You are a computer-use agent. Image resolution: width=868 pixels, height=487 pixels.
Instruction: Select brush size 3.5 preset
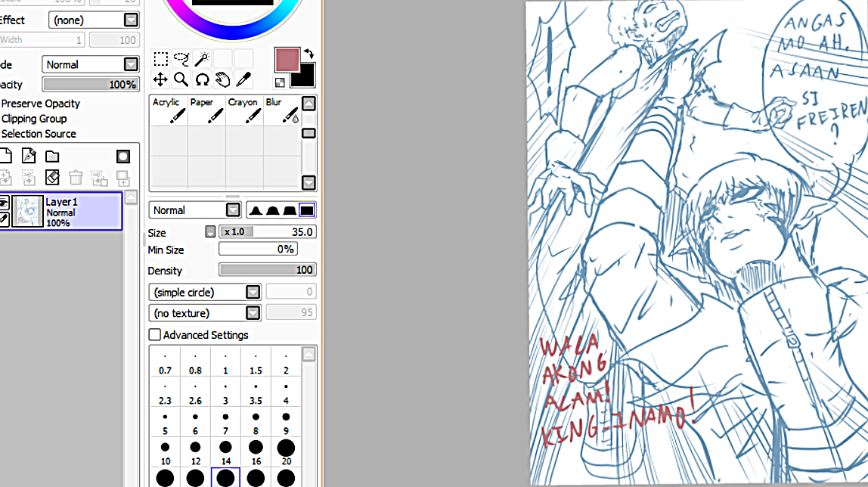[x=256, y=394]
